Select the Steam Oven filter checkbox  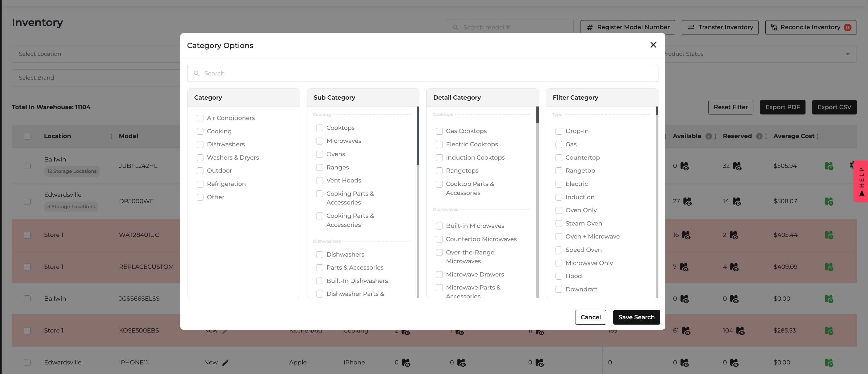[x=559, y=224]
